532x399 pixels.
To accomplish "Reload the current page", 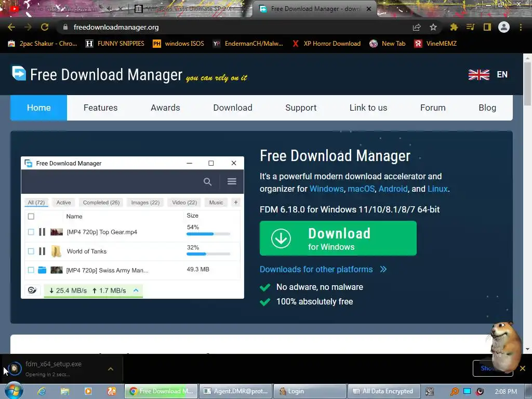I will [x=45, y=27].
